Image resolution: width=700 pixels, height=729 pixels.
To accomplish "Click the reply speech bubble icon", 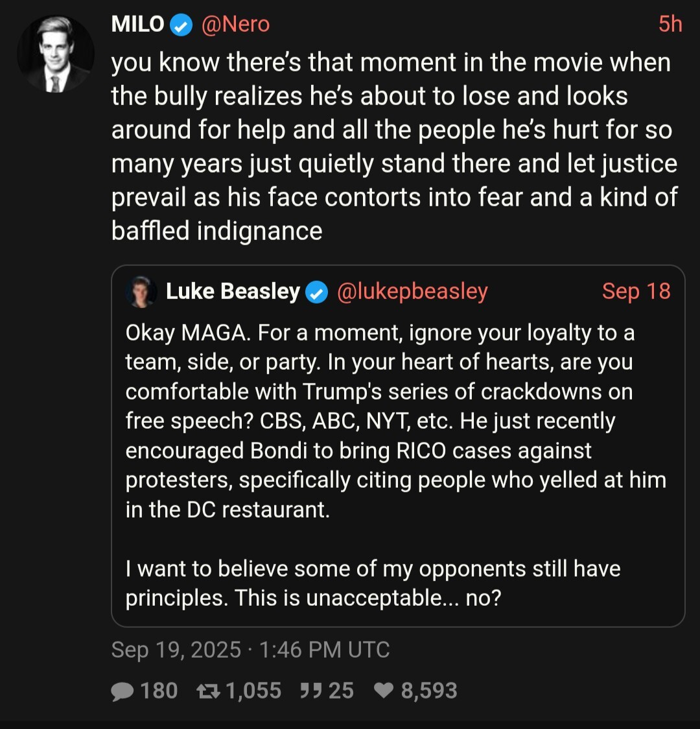I will tap(122, 691).
